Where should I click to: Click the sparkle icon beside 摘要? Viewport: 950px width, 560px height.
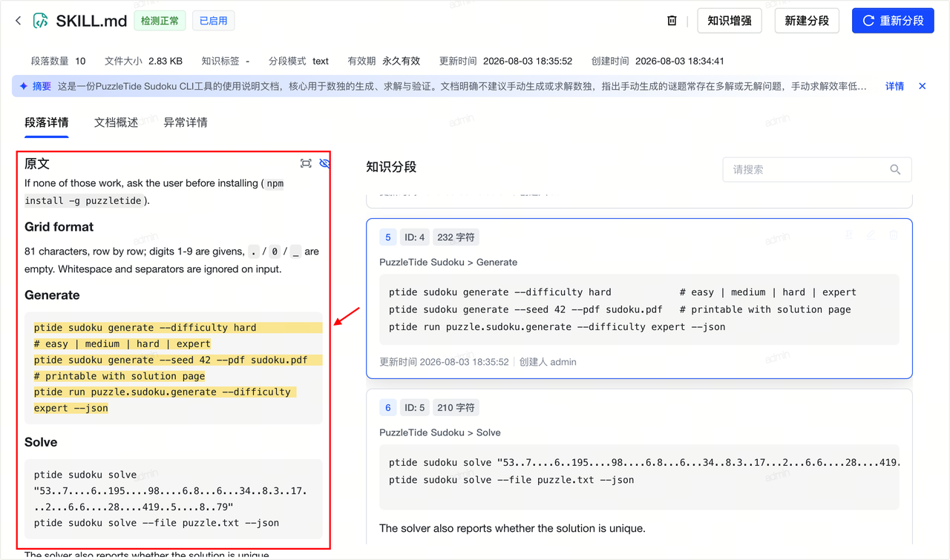pos(24,86)
